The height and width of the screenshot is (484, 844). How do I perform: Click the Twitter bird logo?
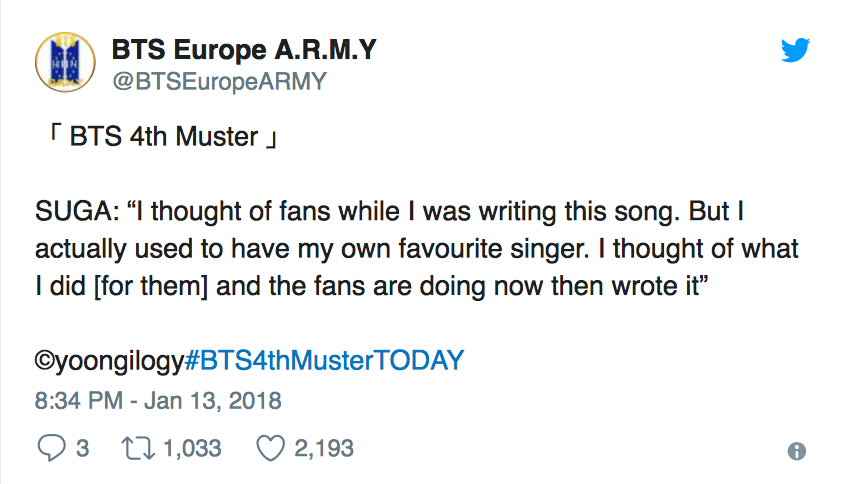(796, 50)
